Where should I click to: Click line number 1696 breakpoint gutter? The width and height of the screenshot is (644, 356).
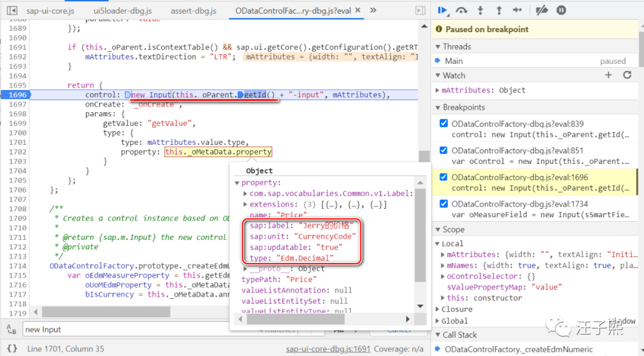[17, 95]
